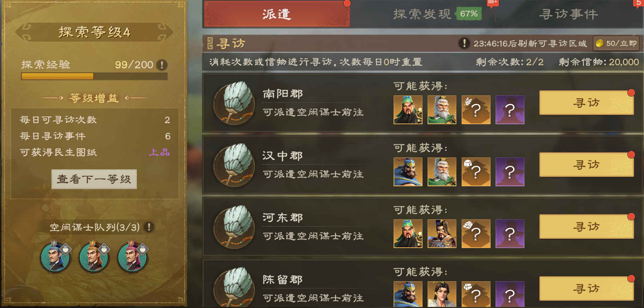Click 寻访 button for 河东郡
Screen dimensions: 644x308
pos(587,227)
